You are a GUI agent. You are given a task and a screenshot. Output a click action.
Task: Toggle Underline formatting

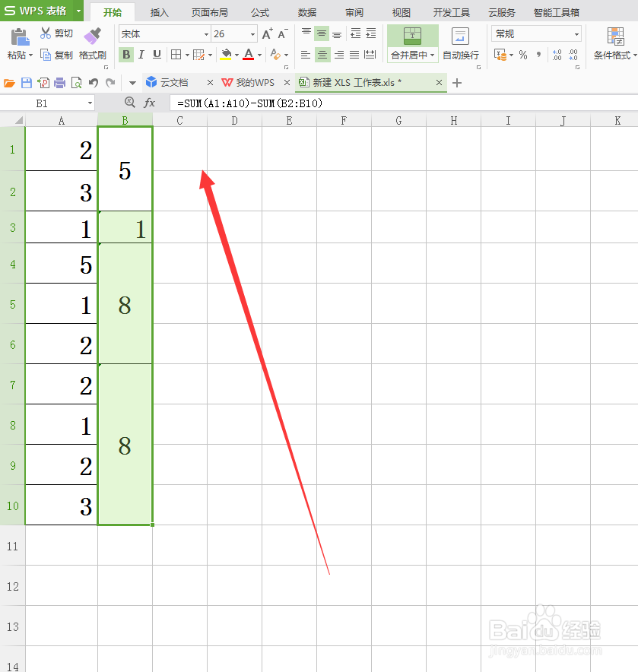click(x=157, y=55)
